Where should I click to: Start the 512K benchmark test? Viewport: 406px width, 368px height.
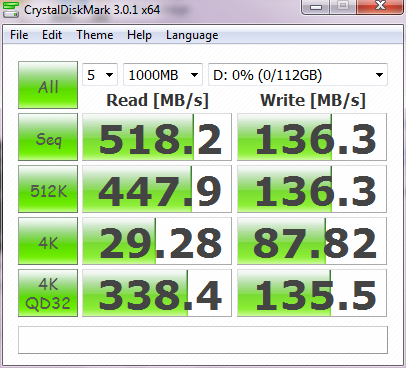pyautogui.click(x=48, y=189)
